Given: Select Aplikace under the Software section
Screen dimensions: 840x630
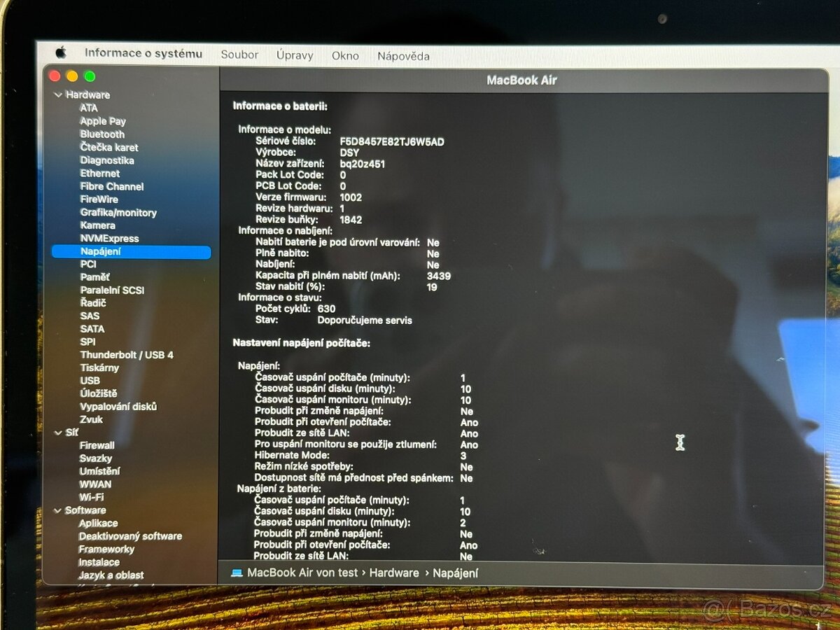Looking at the screenshot, I should pos(98,524).
